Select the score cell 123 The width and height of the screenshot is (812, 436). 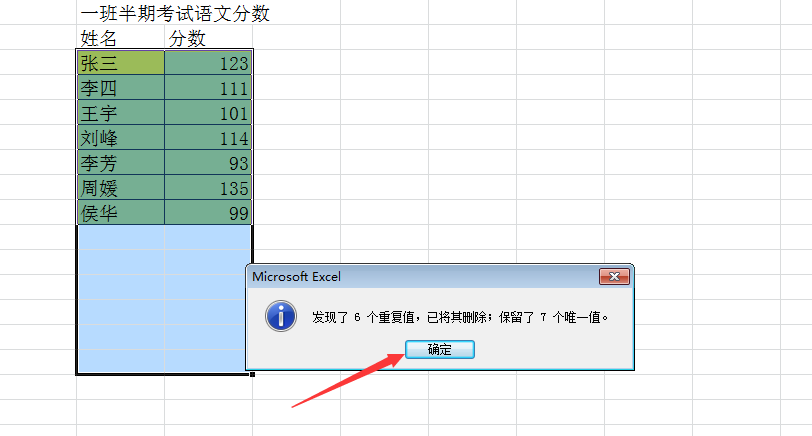pos(208,63)
